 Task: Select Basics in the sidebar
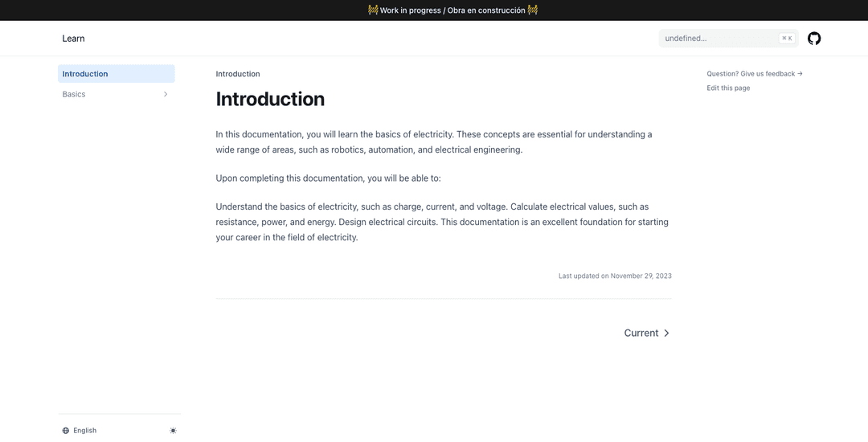coord(117,94)
